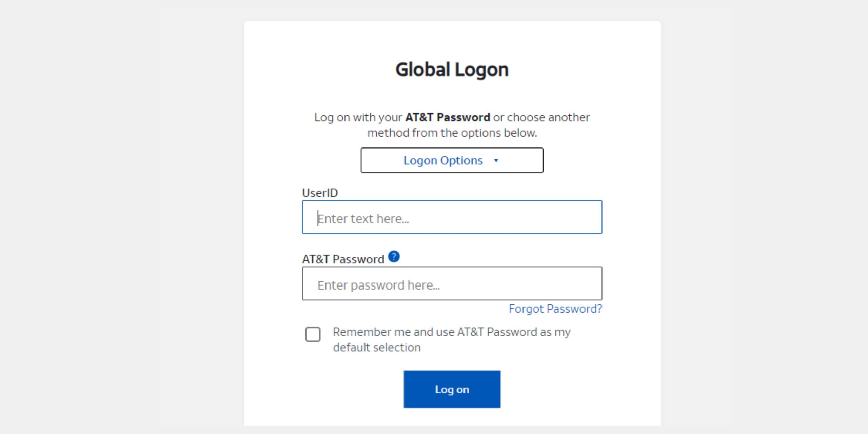Click the AT&T Password help question mark icon
868x434 pixels.
tap(394, 257)
